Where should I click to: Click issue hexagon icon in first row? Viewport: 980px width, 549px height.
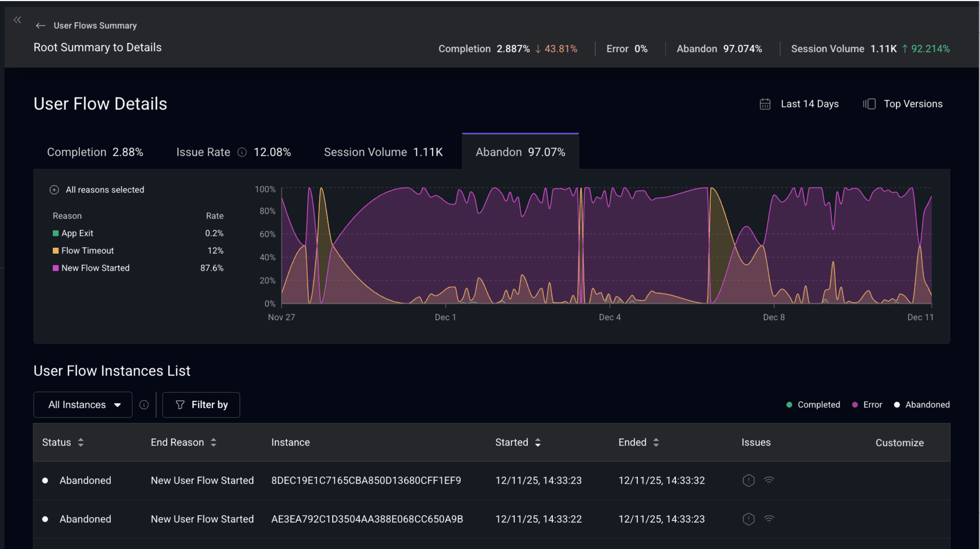click(748, 481)
